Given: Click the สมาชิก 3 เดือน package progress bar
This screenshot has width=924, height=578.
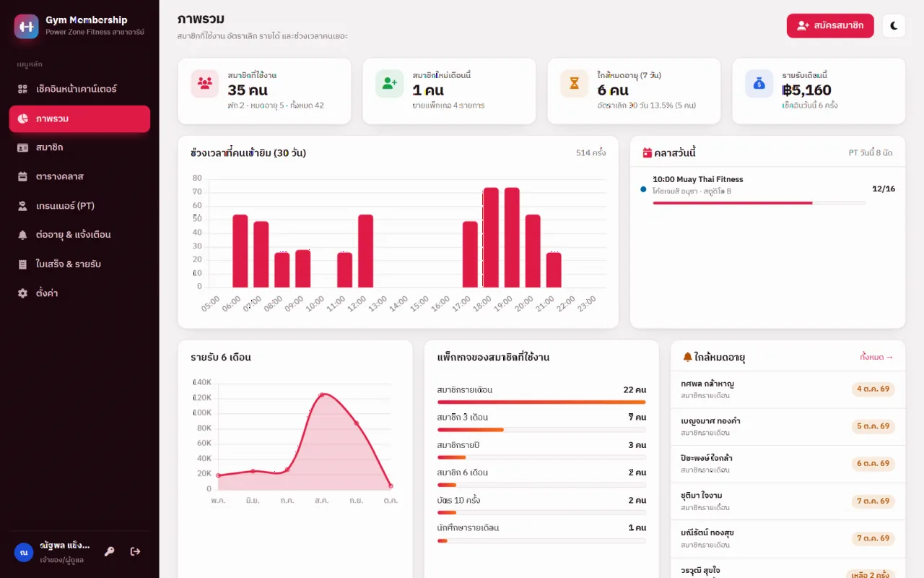Looking at the screenshot, I should pyautogui.click(x=541, y=430).
